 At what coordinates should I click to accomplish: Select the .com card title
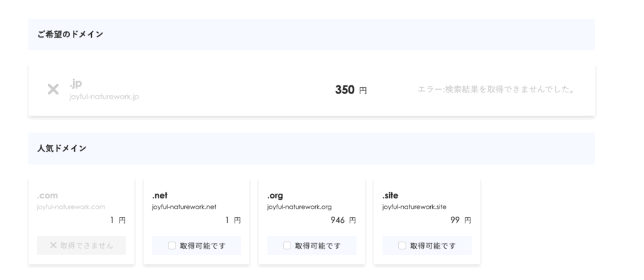point(48,196)
